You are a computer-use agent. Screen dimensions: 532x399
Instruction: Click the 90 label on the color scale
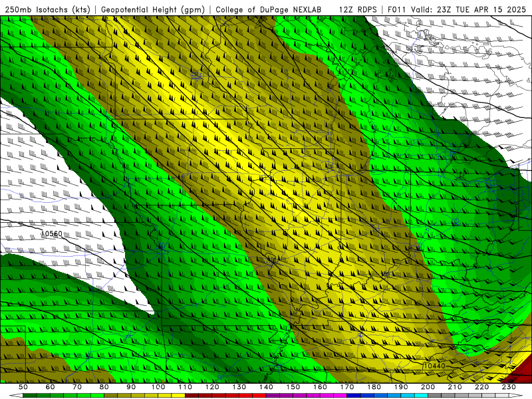pyautogui.click(x=131, y=387)
